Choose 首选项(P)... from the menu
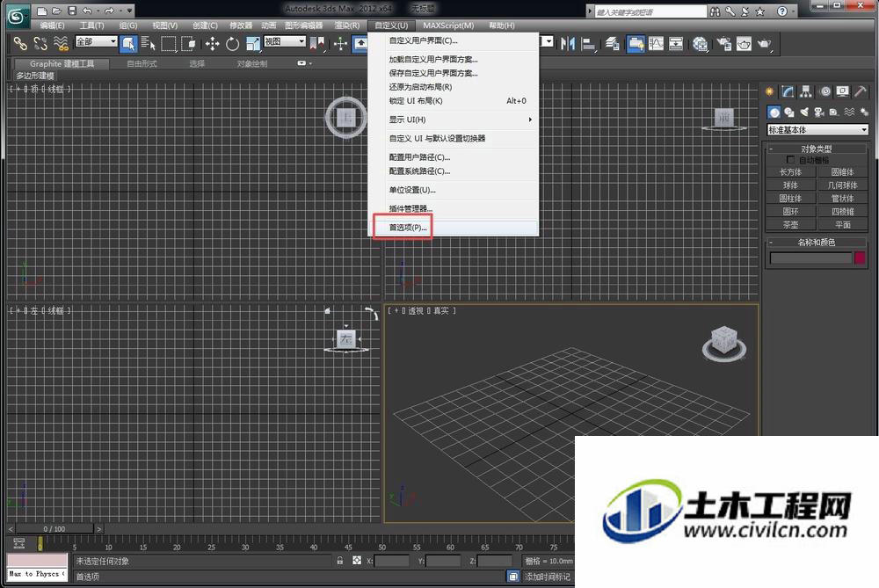Screen dimensions: 879x588 point(454,228)
